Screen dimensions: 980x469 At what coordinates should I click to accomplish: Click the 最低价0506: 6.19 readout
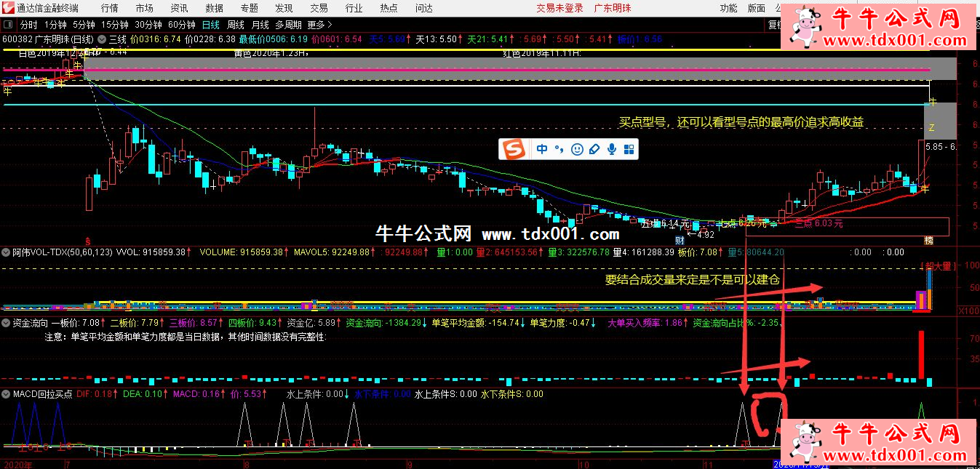(x=274, y=39)
